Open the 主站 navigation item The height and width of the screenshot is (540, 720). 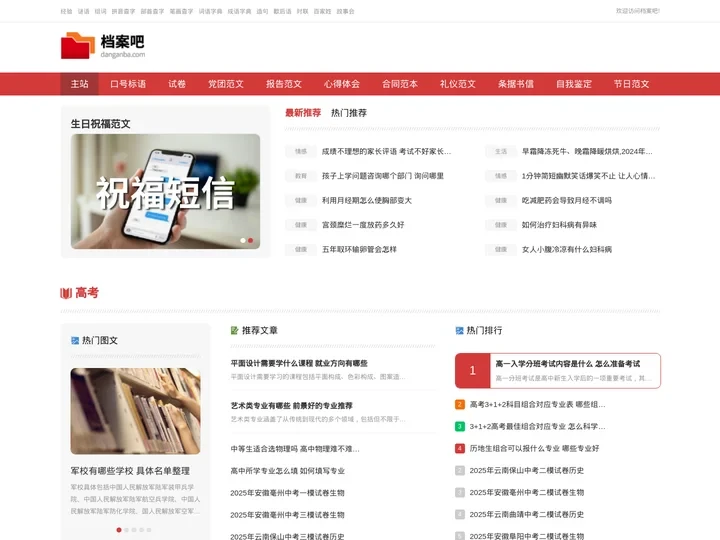(79, 84)
